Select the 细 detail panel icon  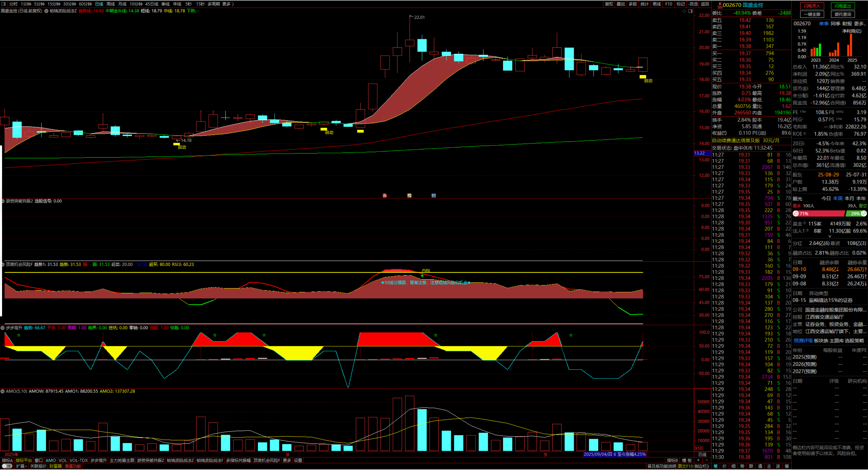click(733, 466)
